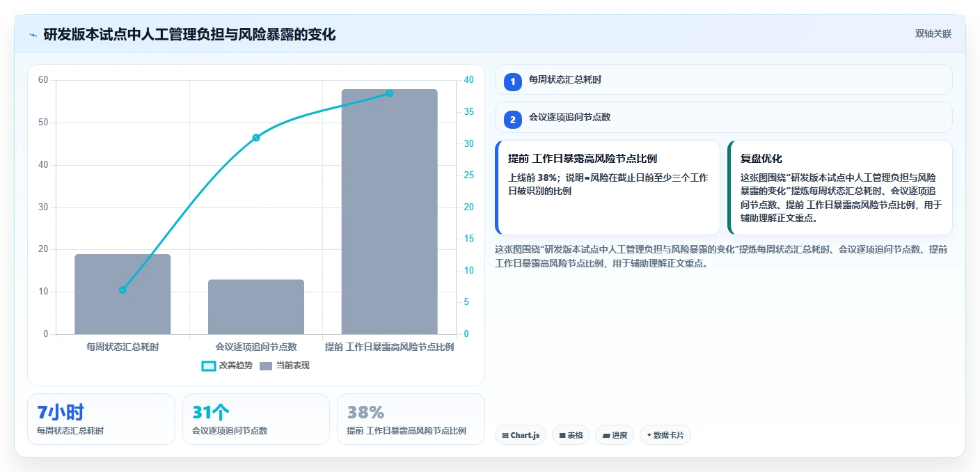Click the right axis value 40
The width and height of the screenshot is (980, 472).
[x=469, y=80]
